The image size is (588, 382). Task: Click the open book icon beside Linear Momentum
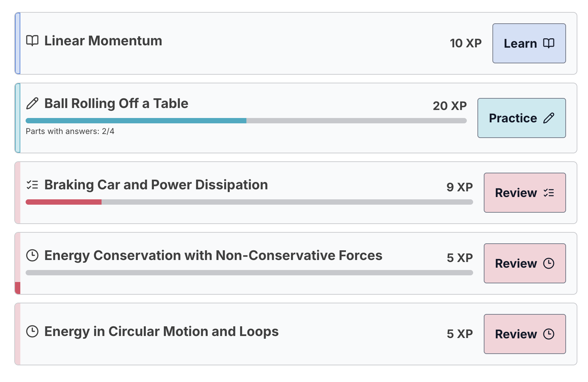pos(32,41)
